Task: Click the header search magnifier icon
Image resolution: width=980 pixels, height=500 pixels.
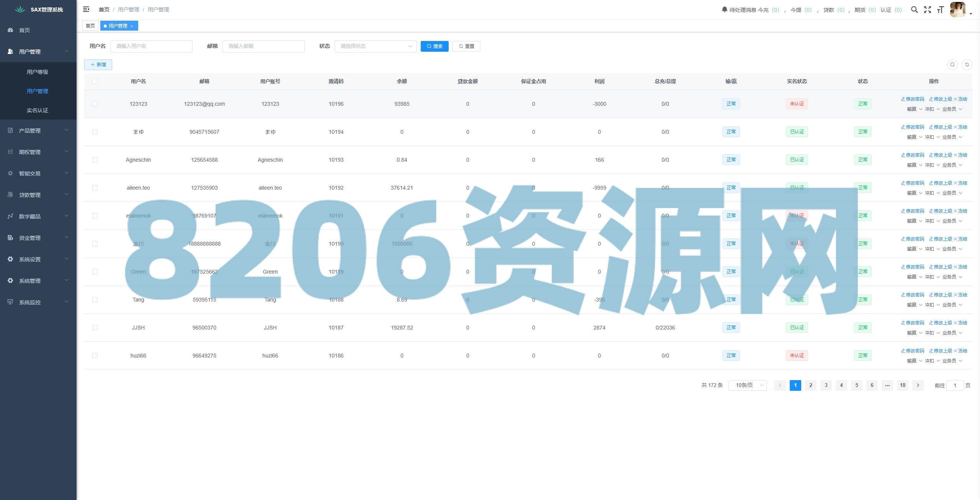Action: point(914,10)
